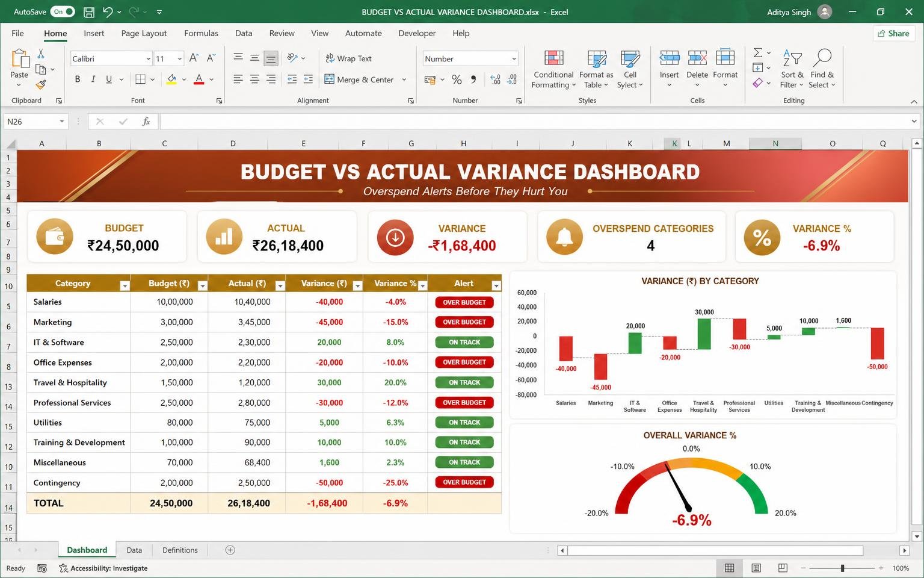Decrease font size icon
924x578 pixels.
(x=211, y=58)
